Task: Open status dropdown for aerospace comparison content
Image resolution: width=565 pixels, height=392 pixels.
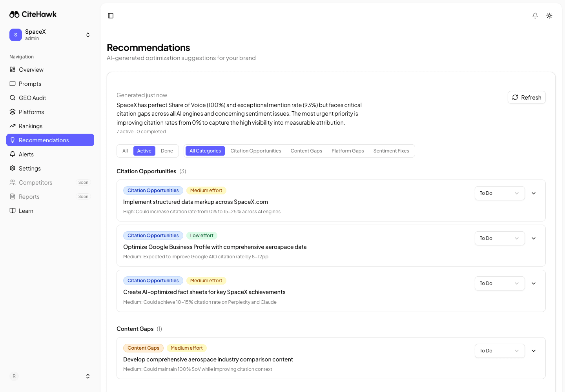Action: pos(499,351)
